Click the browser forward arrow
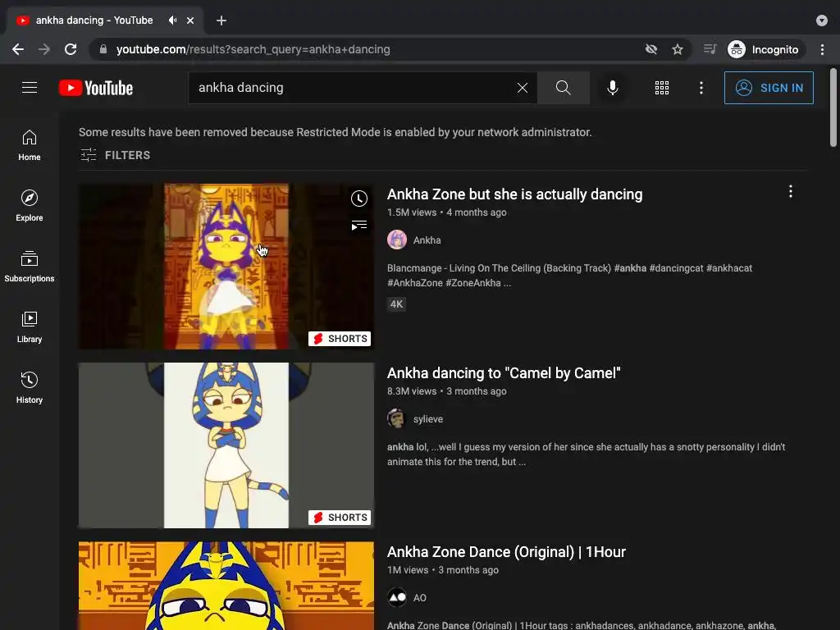 (x=44, y=50)
